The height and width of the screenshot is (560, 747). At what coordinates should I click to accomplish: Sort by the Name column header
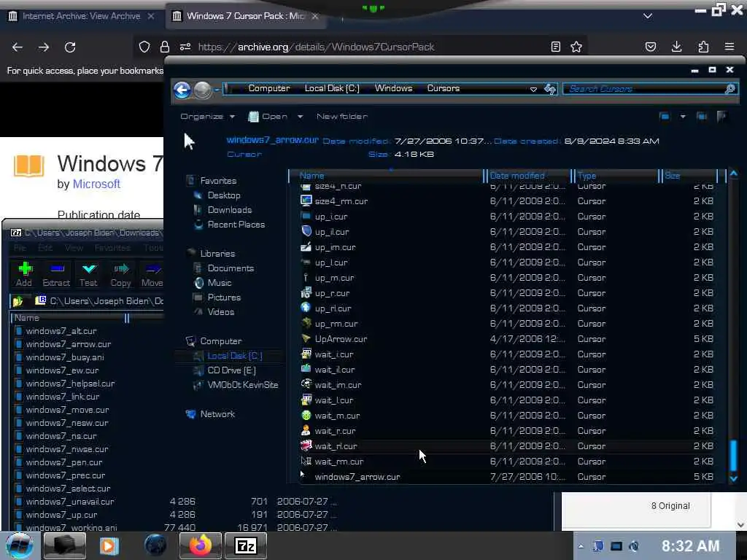tap(387, 176)
